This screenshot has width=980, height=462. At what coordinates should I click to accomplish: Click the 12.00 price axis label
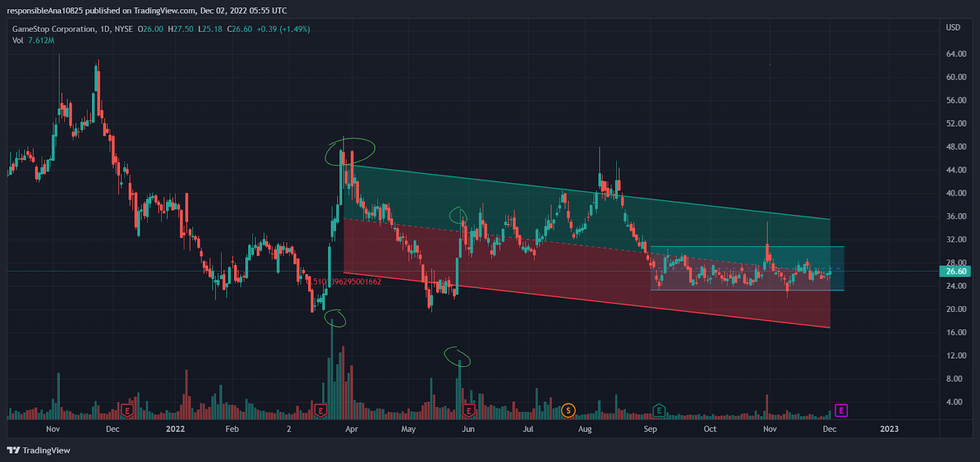coord(956,356)
